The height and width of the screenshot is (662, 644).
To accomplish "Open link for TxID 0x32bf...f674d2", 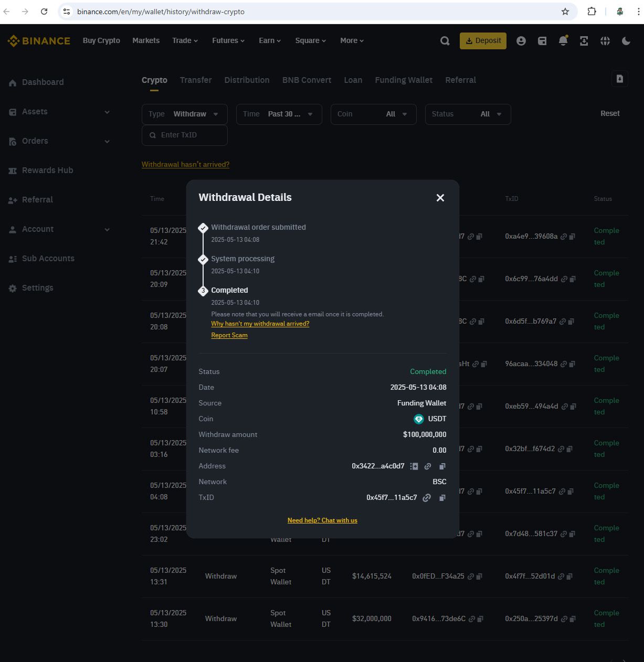I will pos(561,449).
